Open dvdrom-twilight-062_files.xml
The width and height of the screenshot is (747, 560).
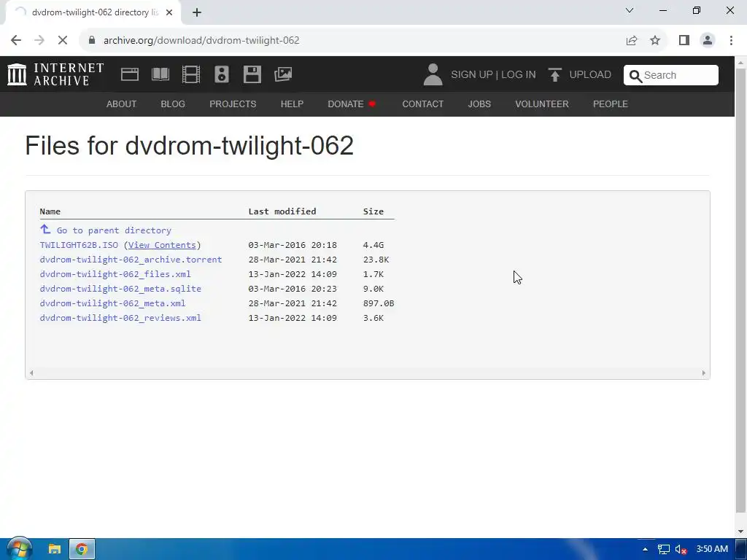[x=115, y=274]
